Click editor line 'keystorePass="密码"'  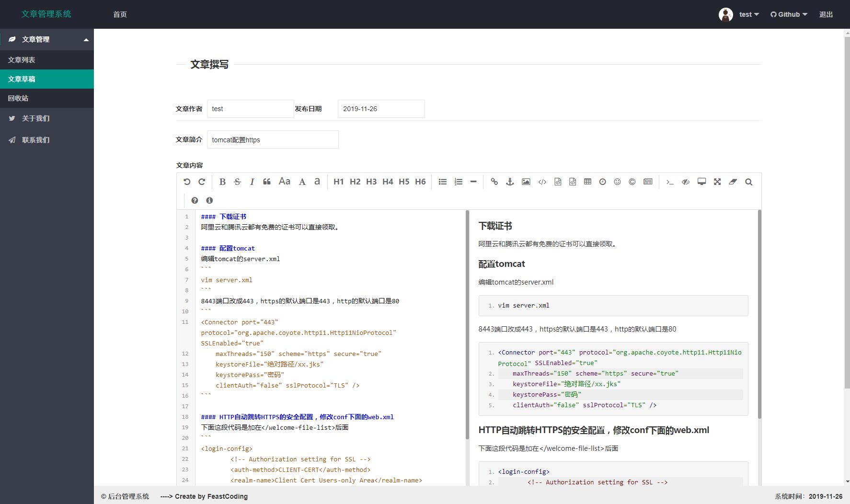coord(250,375)
